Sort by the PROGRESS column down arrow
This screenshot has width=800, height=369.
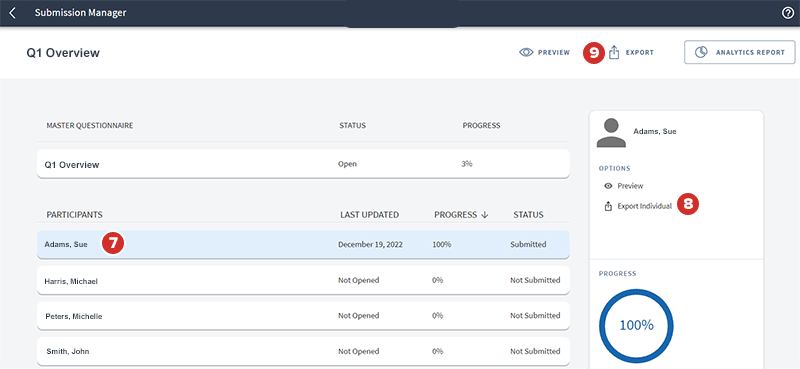(x=485, y=215)
